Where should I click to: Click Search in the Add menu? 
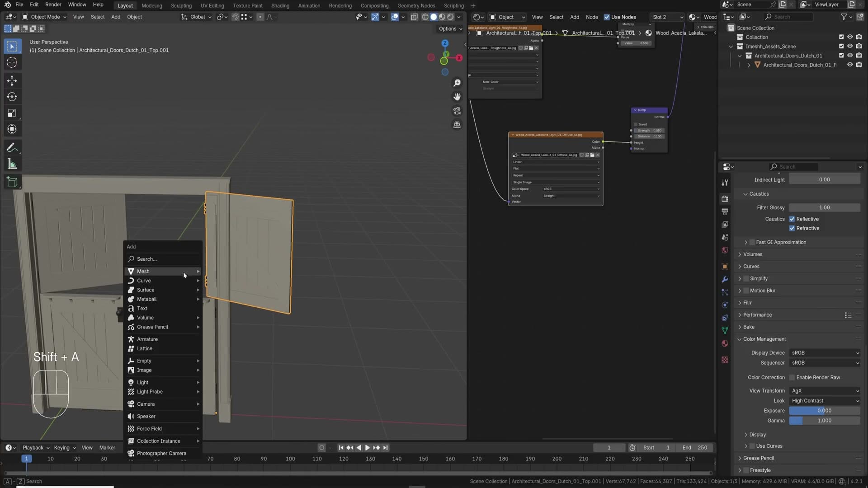(164, 259)
